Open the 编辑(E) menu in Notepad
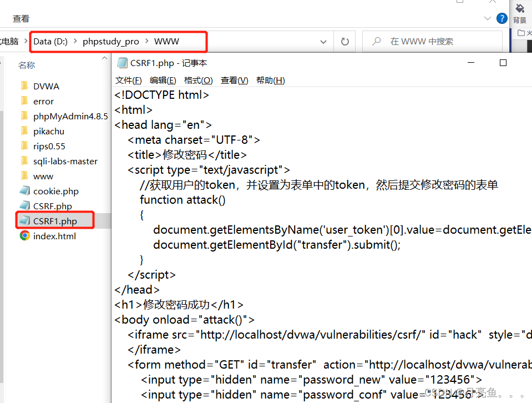 point(163,80)
